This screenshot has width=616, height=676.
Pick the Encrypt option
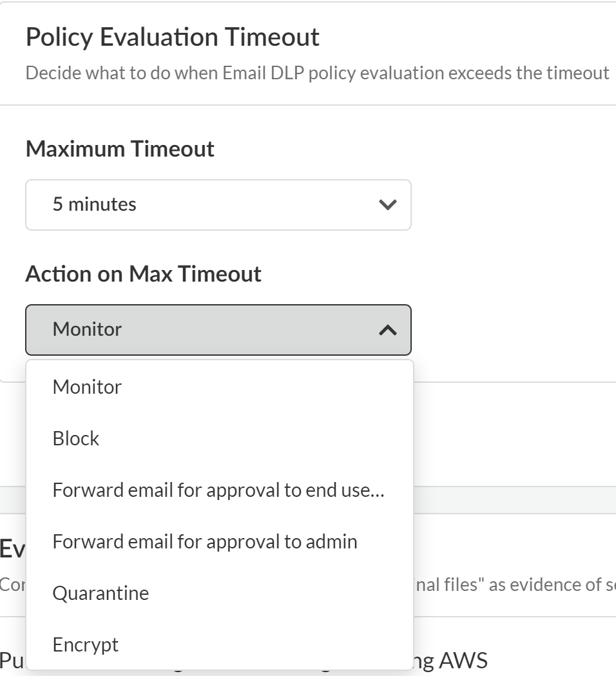point(86,644)
